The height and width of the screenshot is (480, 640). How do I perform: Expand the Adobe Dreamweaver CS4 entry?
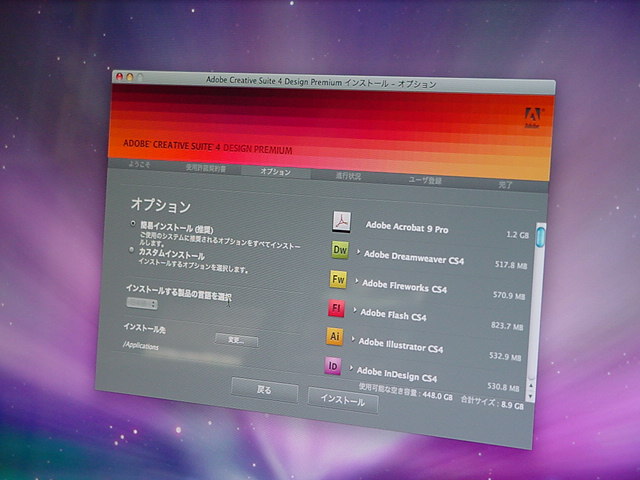[x=358, y=252]
